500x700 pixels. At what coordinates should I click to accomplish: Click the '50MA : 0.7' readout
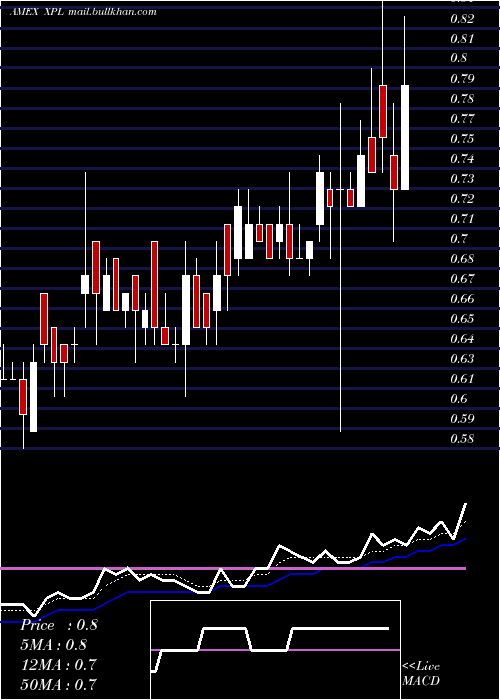click(59, 684)
